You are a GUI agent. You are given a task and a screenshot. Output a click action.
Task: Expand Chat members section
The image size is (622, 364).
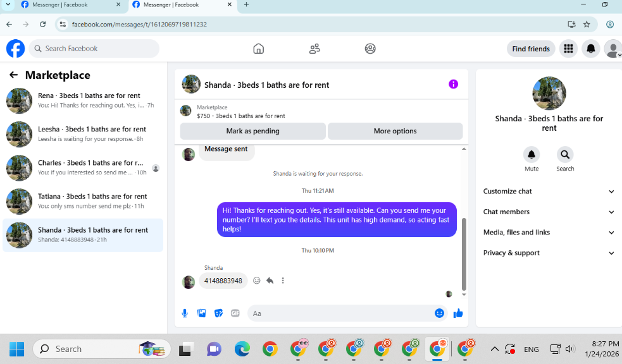click(x=549, y=212)
